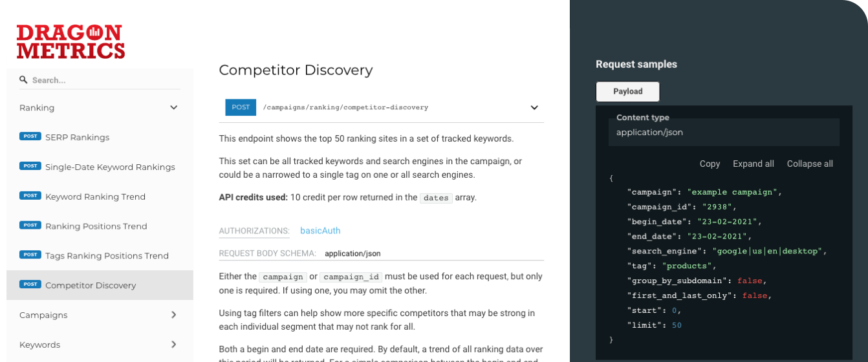The height and width of the screenshot is (362, 868).
Task: Click POST badge beside Tags Ranking Positions Trend
Action: [30, 255]
